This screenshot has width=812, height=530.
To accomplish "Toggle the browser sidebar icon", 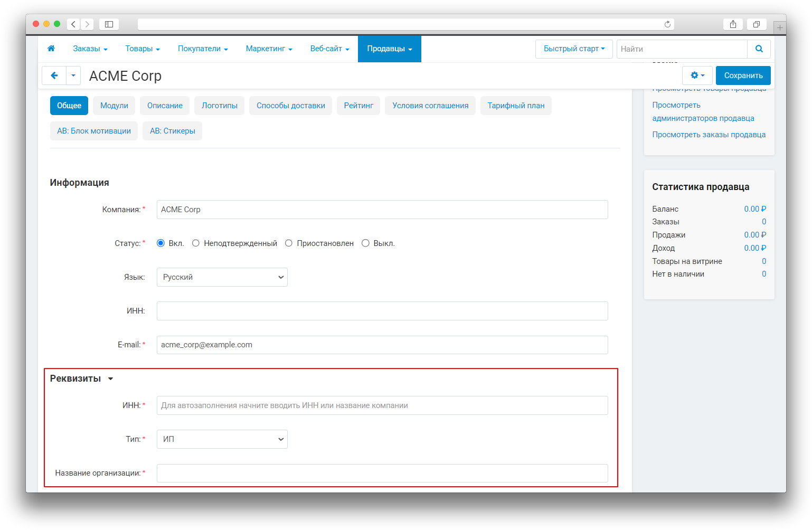I will click(109, 24).
